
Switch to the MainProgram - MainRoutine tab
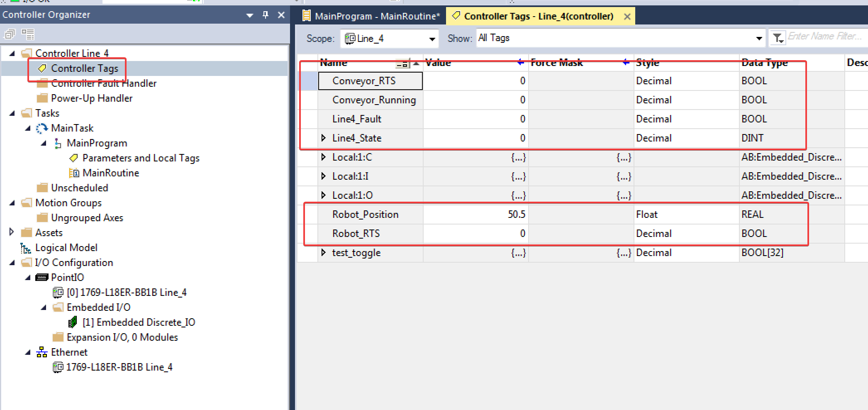(371, 16)
